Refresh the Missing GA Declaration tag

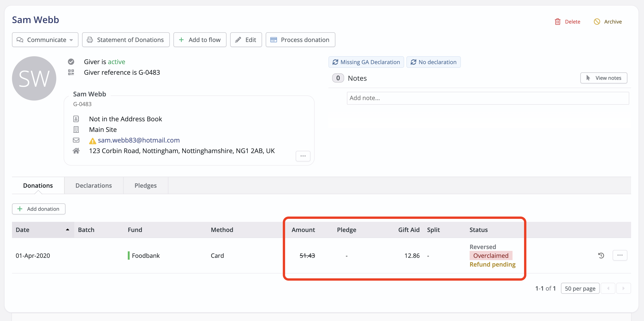(335, 62)
